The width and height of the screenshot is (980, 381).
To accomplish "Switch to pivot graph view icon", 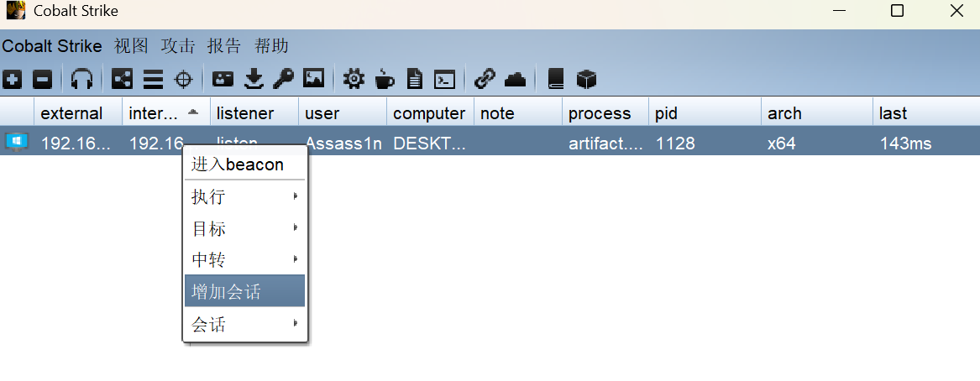I will click(x=122, y=80).
